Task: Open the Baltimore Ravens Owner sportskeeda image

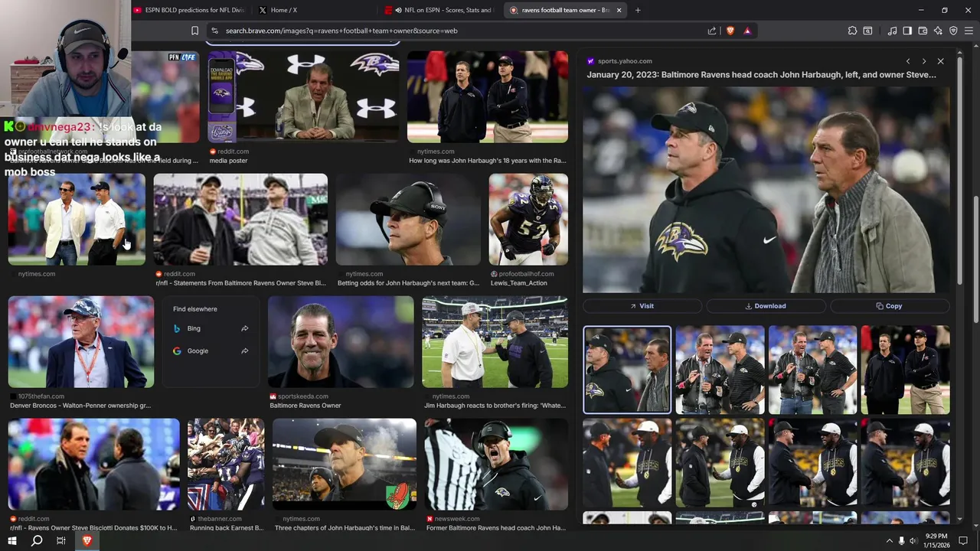Action: click(x=341, y=342)
